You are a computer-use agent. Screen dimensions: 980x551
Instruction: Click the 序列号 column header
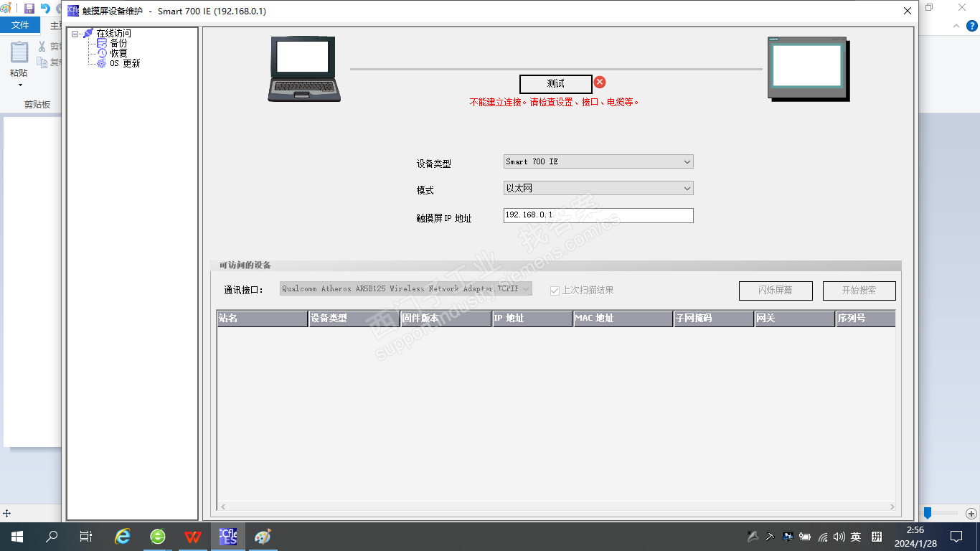[866, 319]
